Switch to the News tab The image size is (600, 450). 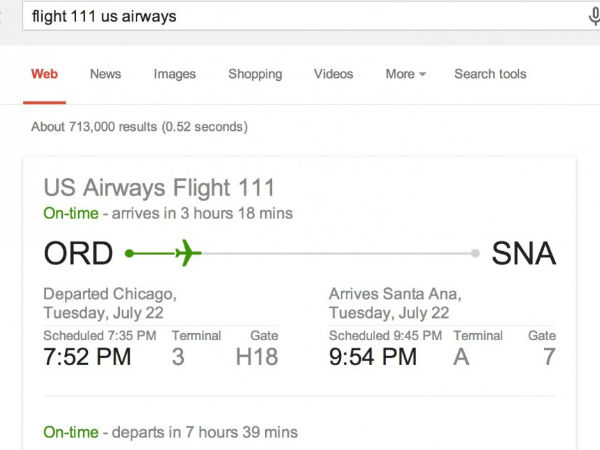tap(105, 74)
